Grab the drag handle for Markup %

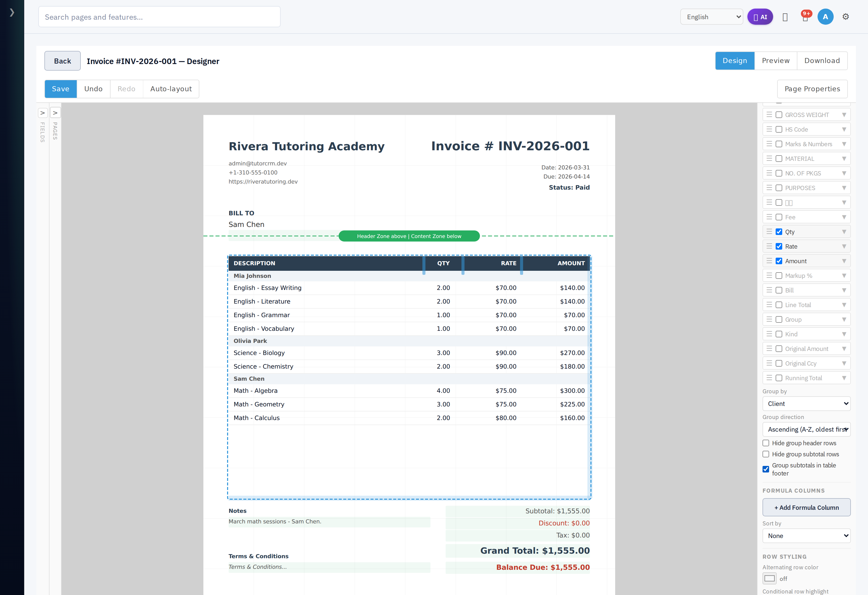pyautogui.click(x=769, y=276)
